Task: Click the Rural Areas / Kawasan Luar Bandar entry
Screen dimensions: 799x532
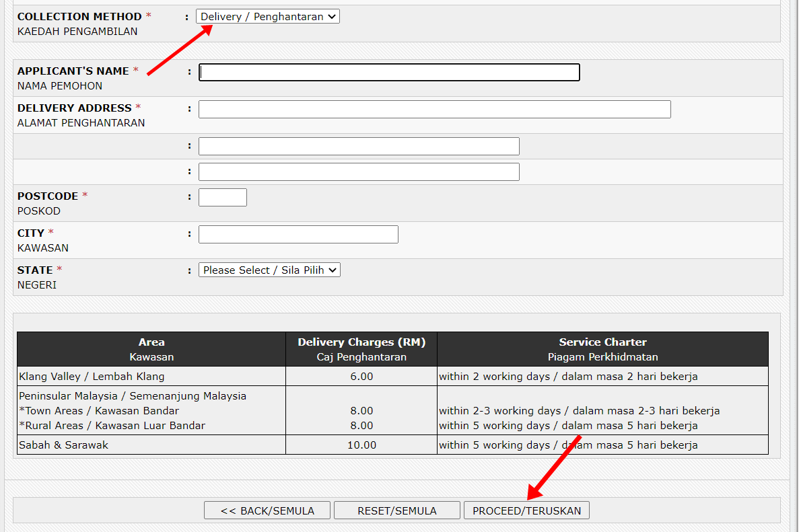Action: pos(114,426)
